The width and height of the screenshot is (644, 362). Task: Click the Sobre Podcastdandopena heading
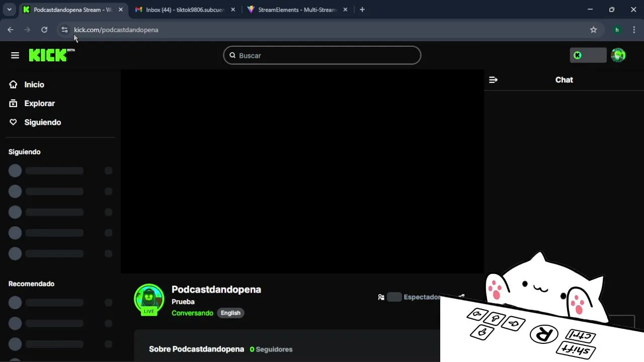(196, 349)
